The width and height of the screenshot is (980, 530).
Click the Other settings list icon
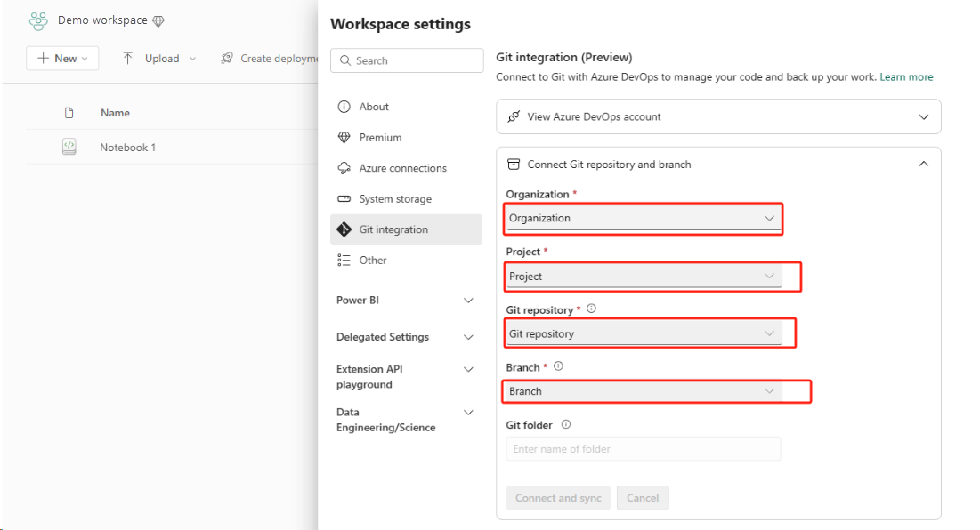(344, 260)
